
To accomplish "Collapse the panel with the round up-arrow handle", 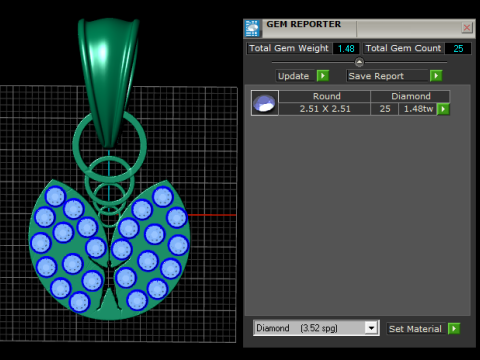I will (x=359, y=62).
